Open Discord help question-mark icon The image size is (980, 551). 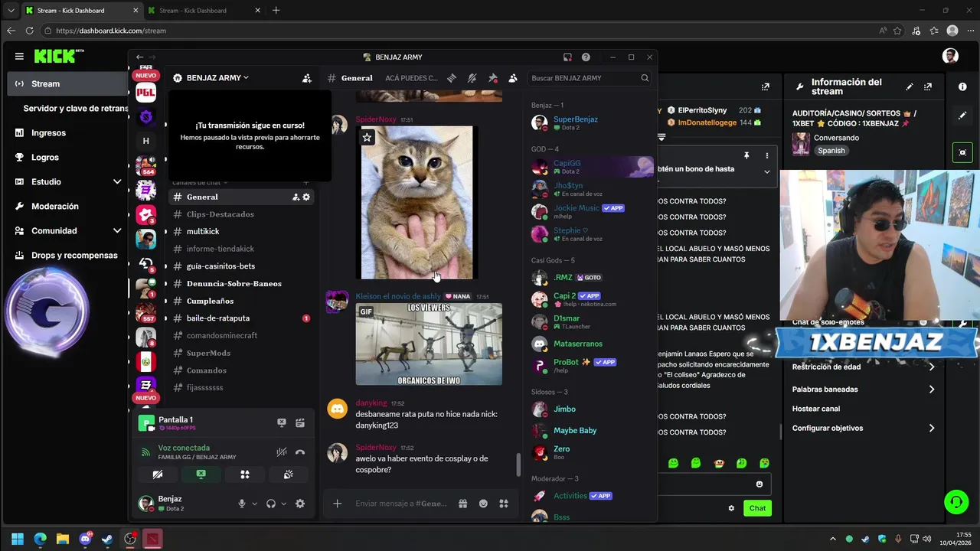[x=586, y=57]
